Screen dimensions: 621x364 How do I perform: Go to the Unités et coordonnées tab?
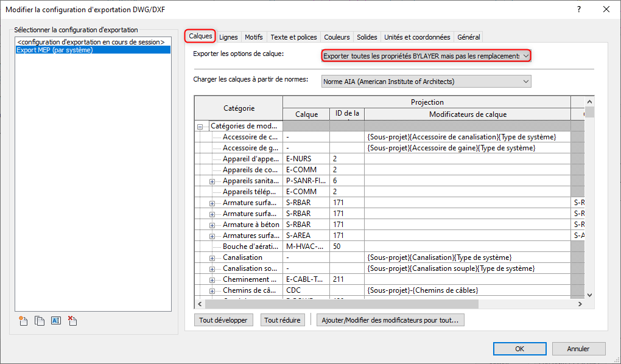tap(417, 37)
